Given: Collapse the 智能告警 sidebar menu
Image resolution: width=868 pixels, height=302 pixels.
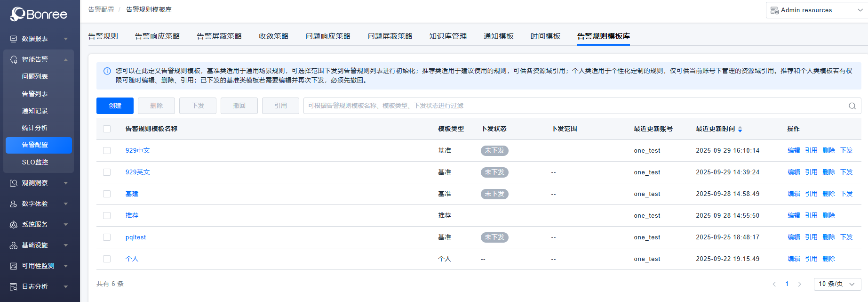Looking at the screenshot, I should pos(65,59).
